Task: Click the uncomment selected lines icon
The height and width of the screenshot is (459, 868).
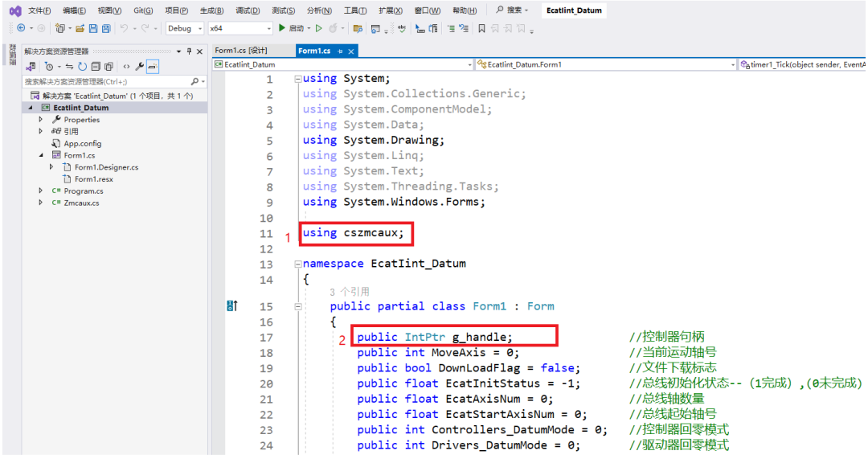Action: click(x=464, y=28)
